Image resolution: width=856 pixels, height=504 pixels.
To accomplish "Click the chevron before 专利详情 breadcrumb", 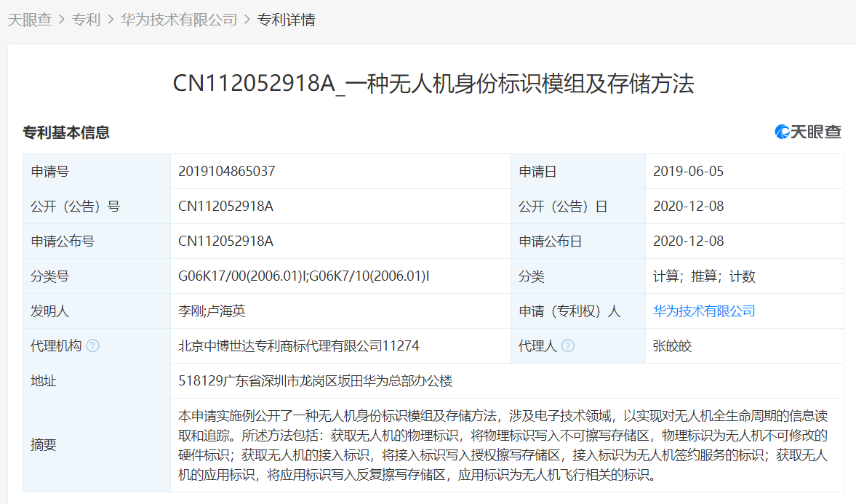I will (247, 20).
